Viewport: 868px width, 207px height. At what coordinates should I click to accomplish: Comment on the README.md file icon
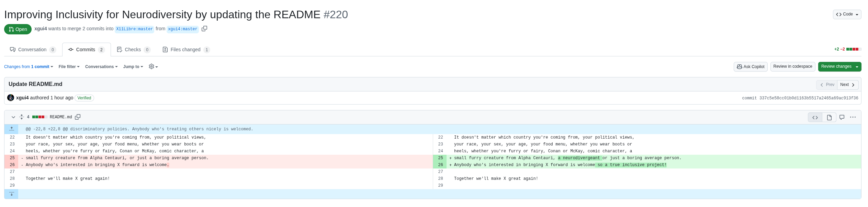pyautogui.click(x=842, y=117)
